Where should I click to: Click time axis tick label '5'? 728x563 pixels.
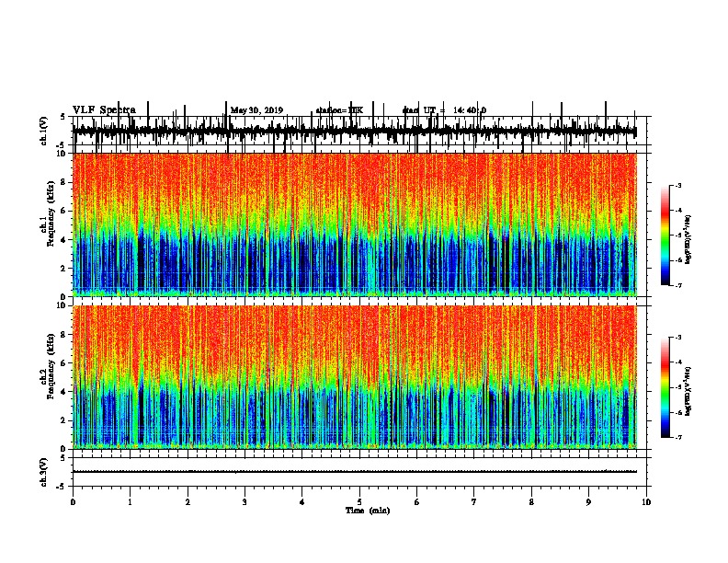(359, 502)
